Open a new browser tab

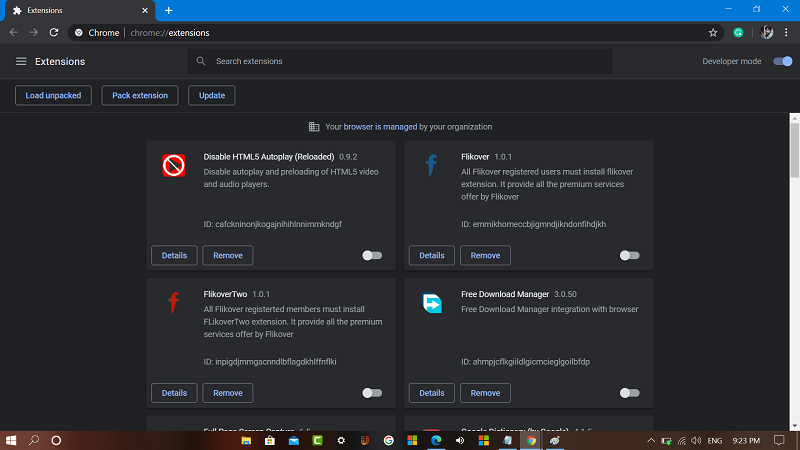168,10
